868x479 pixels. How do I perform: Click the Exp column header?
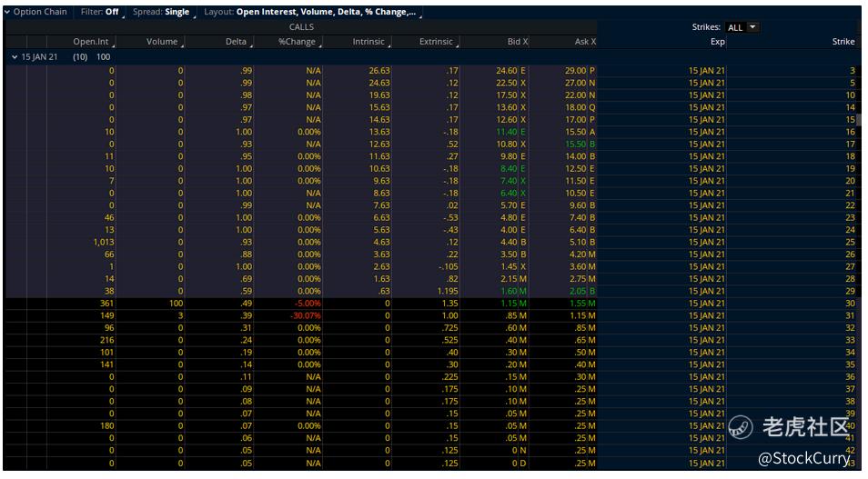click(718, 42)
